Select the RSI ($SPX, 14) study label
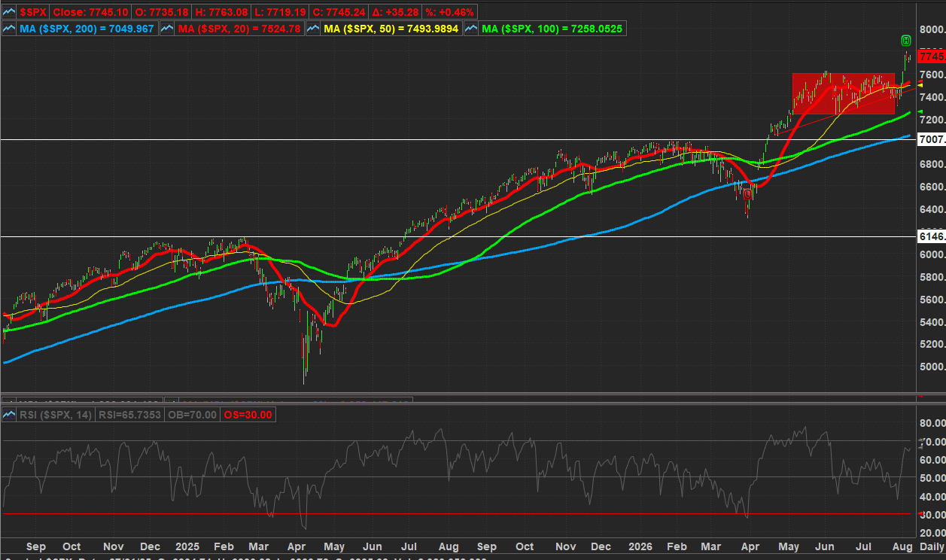Viewport: 946px width, 560px height. (55, 415)
